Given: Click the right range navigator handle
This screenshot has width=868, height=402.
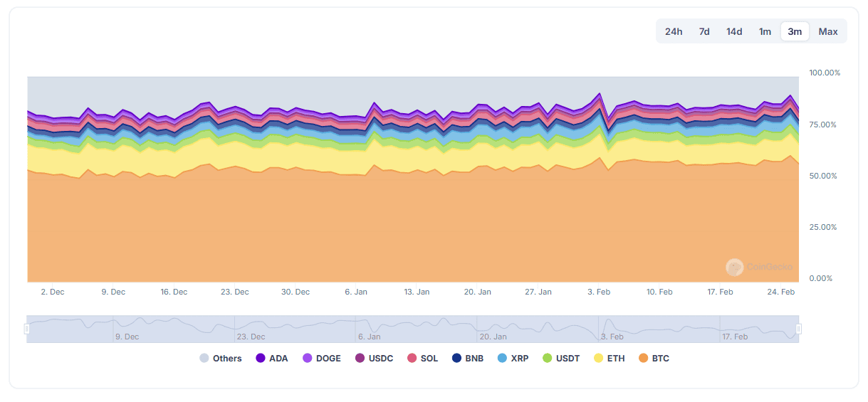Looking at the screenshot, I should click(x=799, y=329).
